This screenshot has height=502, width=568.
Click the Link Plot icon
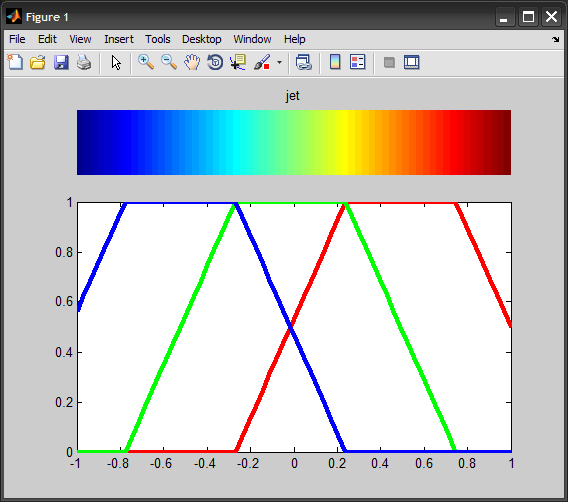coord(304,62)
